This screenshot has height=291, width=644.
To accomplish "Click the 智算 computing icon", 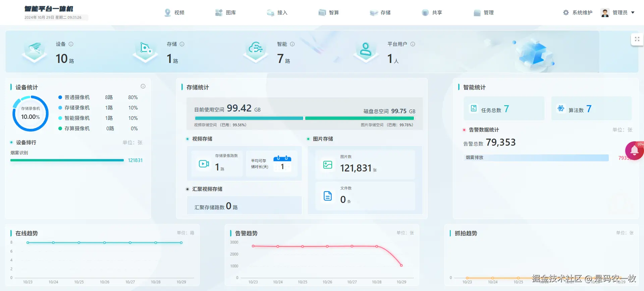I will coord(322,12).
